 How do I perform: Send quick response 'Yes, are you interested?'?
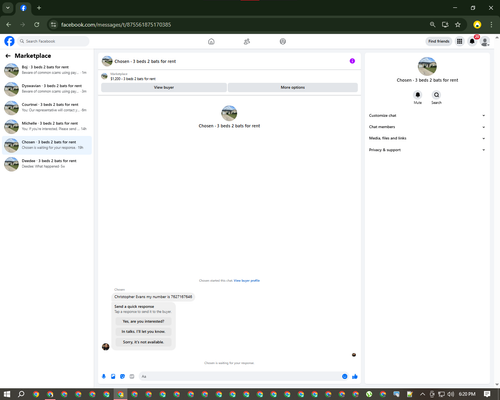pos(143,321)
